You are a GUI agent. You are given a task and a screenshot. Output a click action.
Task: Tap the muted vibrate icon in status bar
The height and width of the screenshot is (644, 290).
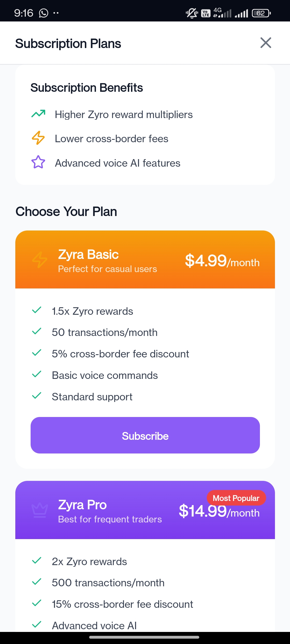pos(192,13)
